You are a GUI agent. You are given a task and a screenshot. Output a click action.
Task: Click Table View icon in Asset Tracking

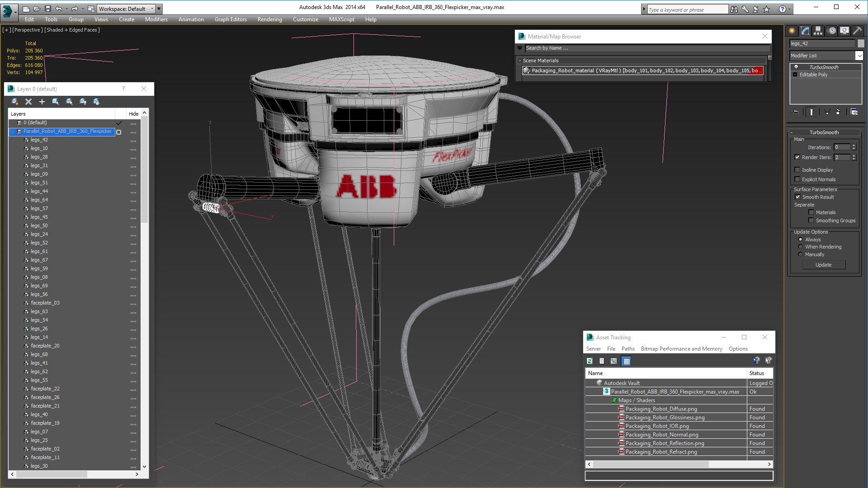(627, 361)
